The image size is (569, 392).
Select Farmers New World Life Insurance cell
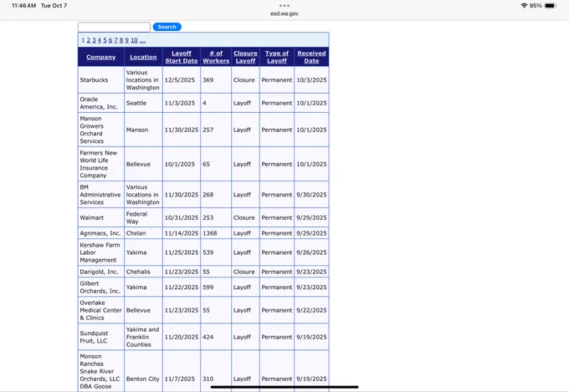[x=101, y=164]
